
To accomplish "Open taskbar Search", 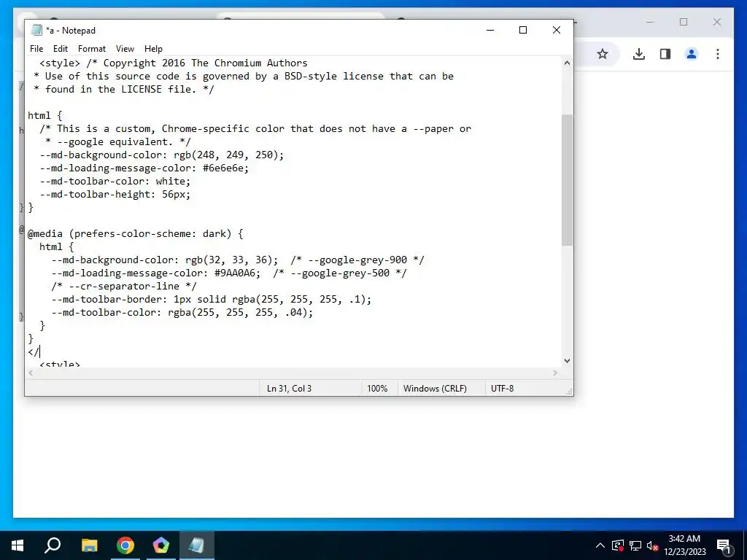I will click(x=53, y=545).
